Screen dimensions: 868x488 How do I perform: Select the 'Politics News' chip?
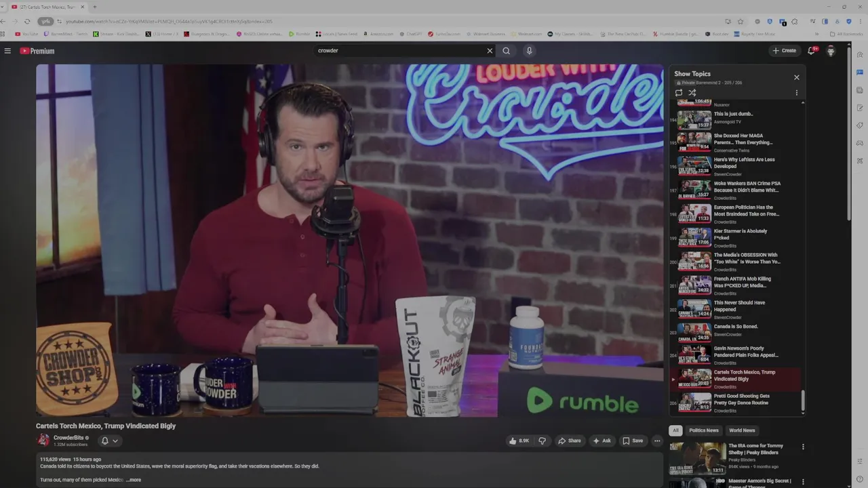pos(703,430)
